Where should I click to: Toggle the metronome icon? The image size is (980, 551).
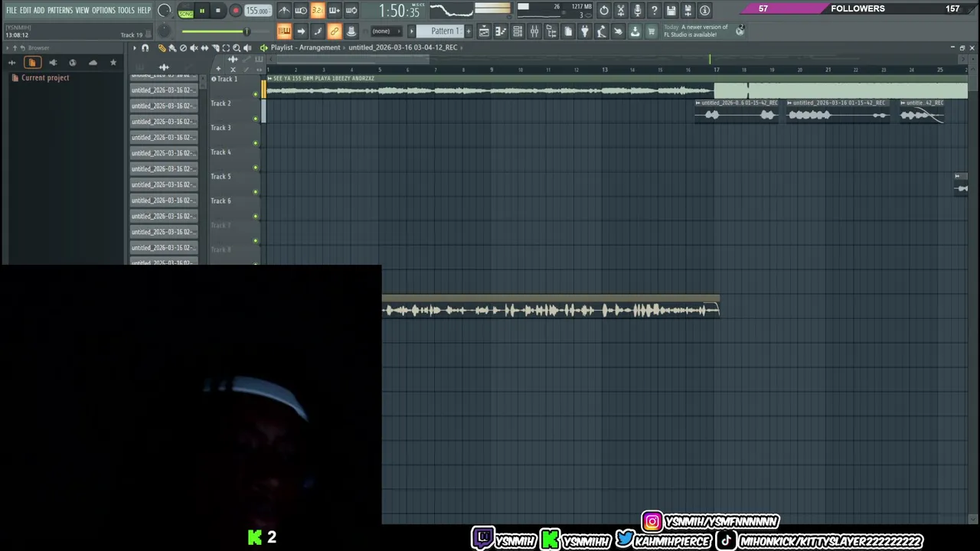[284, 11]
